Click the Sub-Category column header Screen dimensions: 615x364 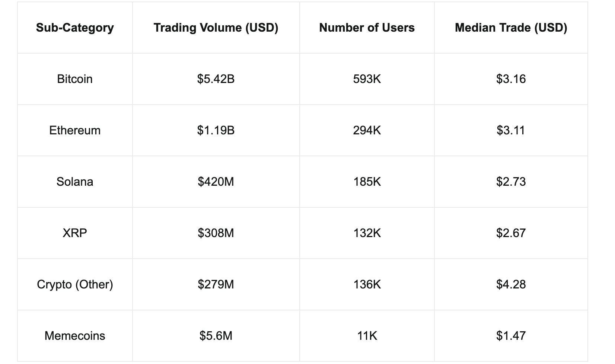point(75,28)
